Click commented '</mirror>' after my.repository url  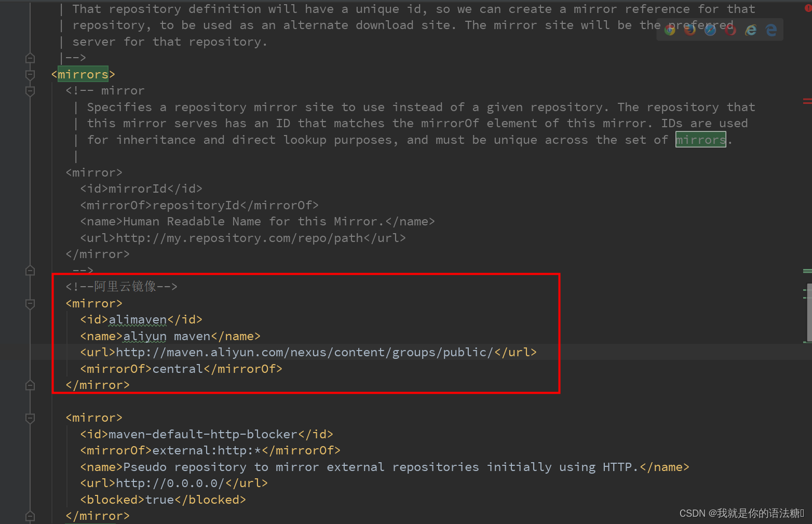tap(98, 254)
